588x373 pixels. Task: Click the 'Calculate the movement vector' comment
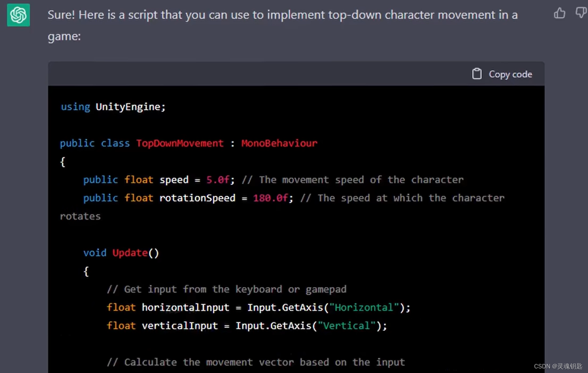point(256,362)
